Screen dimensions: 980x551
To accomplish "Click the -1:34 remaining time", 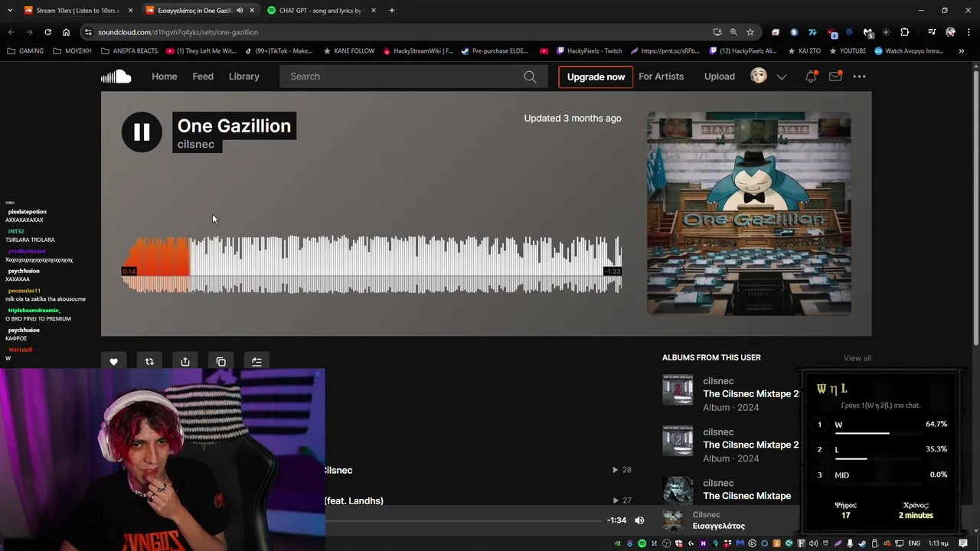I will (616, 520).
